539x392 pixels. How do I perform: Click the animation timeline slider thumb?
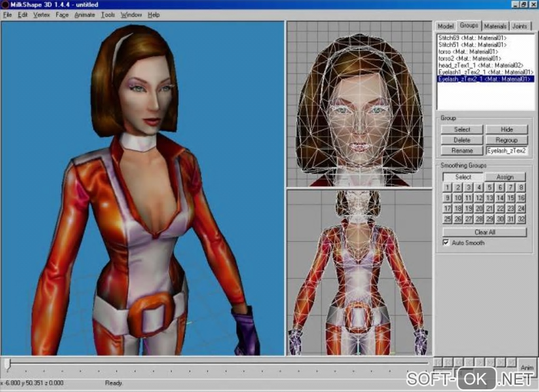(7, 365)
